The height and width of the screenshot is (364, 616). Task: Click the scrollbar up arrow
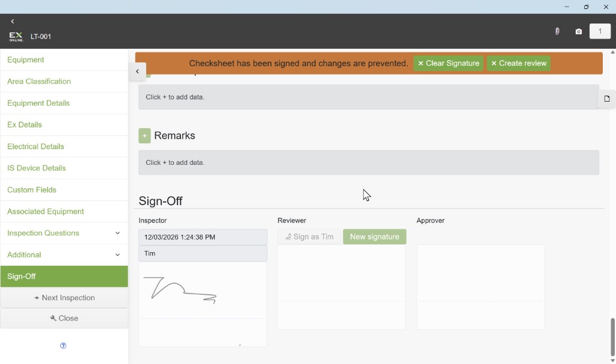pos(612,52)
